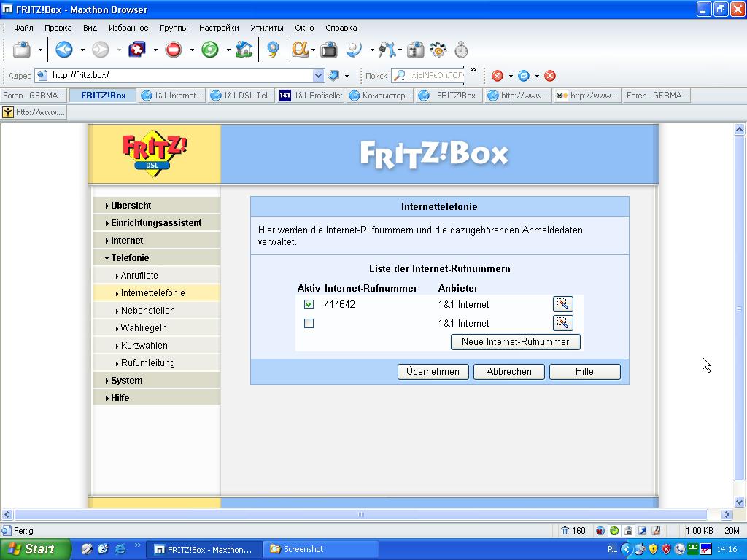
Task: Click the trash bin blocked counter 160
Action: point(573,531)
